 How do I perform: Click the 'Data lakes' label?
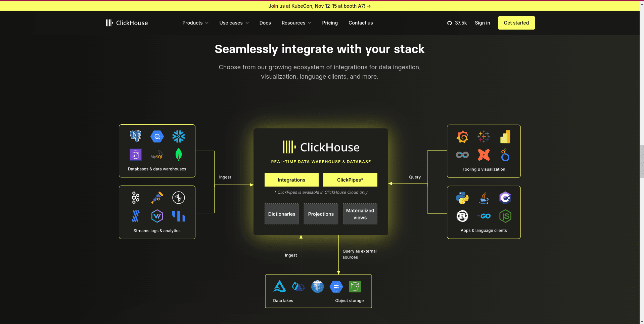pyautogui.click(x=283, y=301)
